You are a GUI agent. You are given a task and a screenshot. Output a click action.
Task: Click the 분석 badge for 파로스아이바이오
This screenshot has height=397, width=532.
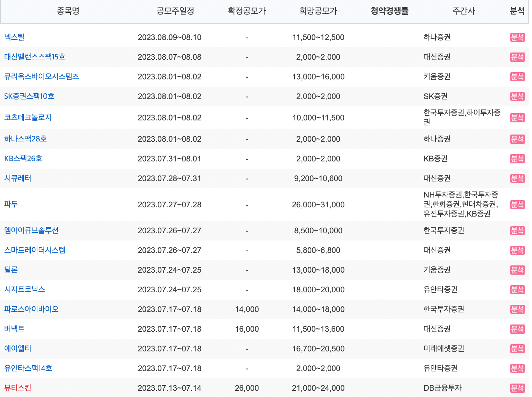518,309
